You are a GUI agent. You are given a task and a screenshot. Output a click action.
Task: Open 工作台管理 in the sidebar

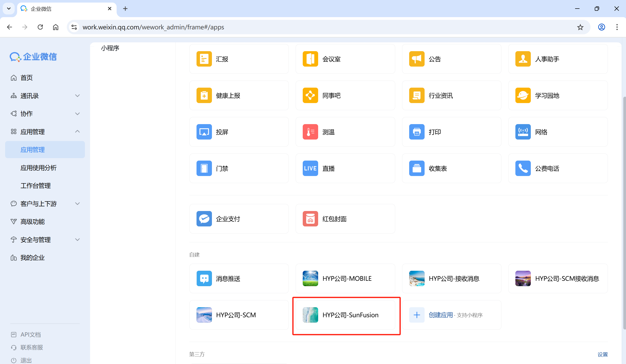point(35,186)
